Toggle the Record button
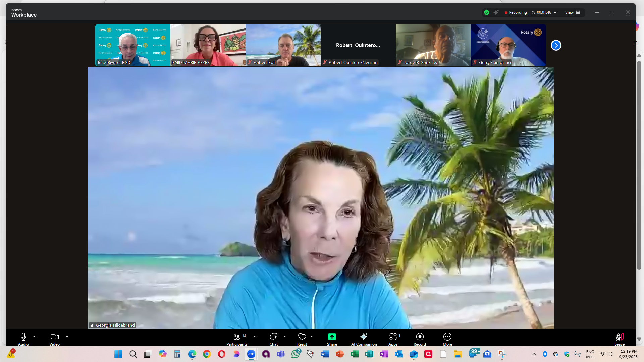 (420, 337)
